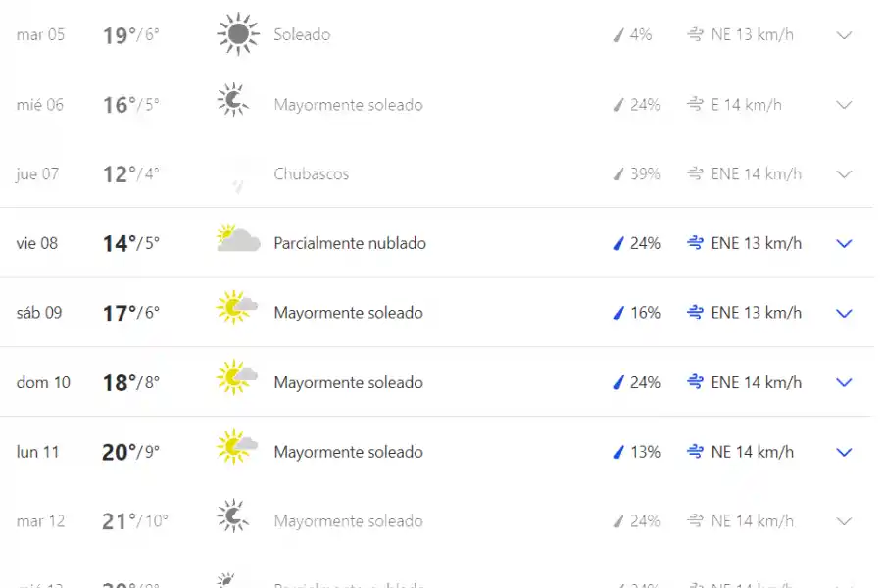Screen dimensions: 882x588
Task: Click the showers icon for jue 07
Action: [235, 173]
